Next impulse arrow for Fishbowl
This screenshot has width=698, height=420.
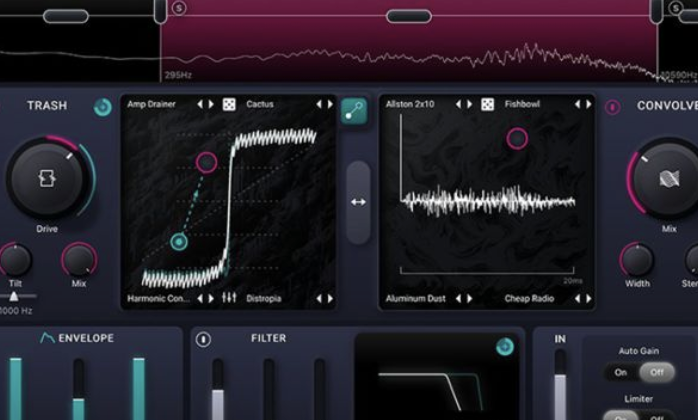click(588, 104)
